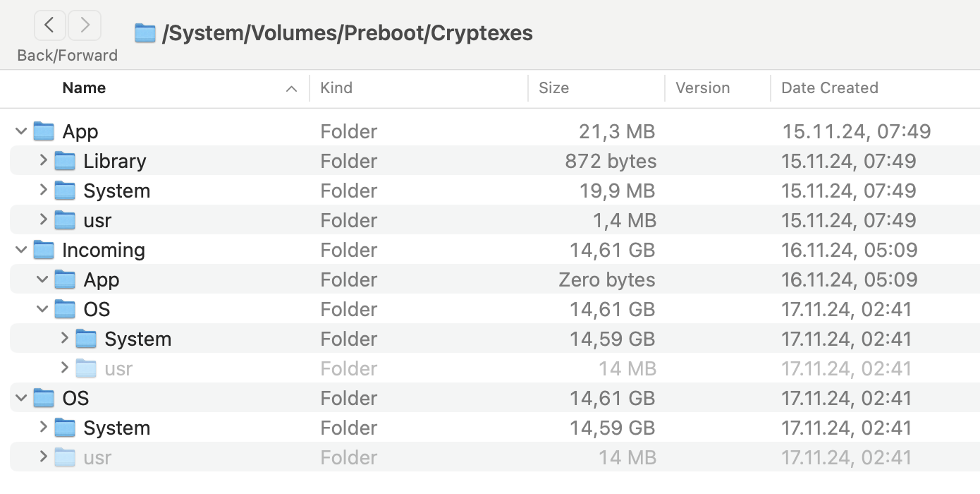Go back with the Back arrow button
Image resolution: width=980 pixels, height=494 pixels.
(x=49, y=25)
